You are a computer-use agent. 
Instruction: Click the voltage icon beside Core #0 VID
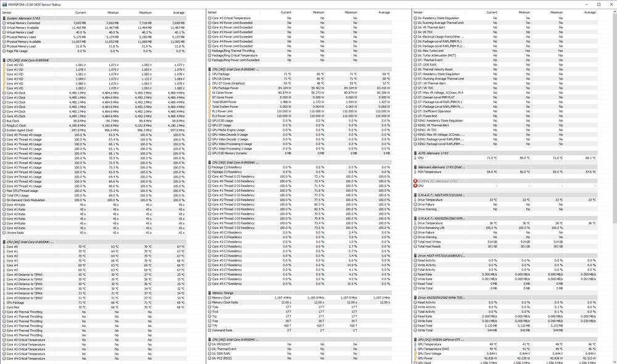(4, 64)
